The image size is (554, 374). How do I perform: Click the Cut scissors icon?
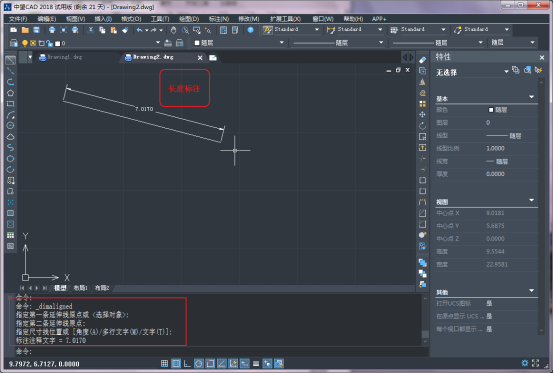click(x=91, y=30)
